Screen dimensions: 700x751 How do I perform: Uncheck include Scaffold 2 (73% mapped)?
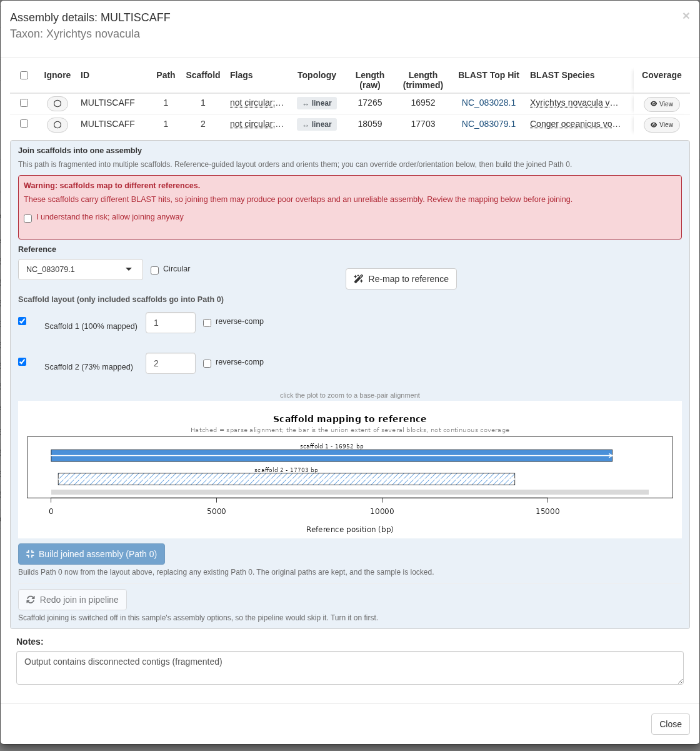22,361
